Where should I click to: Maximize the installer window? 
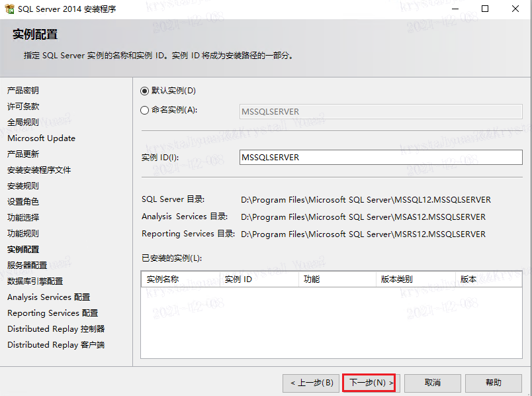tap(485, 9)
